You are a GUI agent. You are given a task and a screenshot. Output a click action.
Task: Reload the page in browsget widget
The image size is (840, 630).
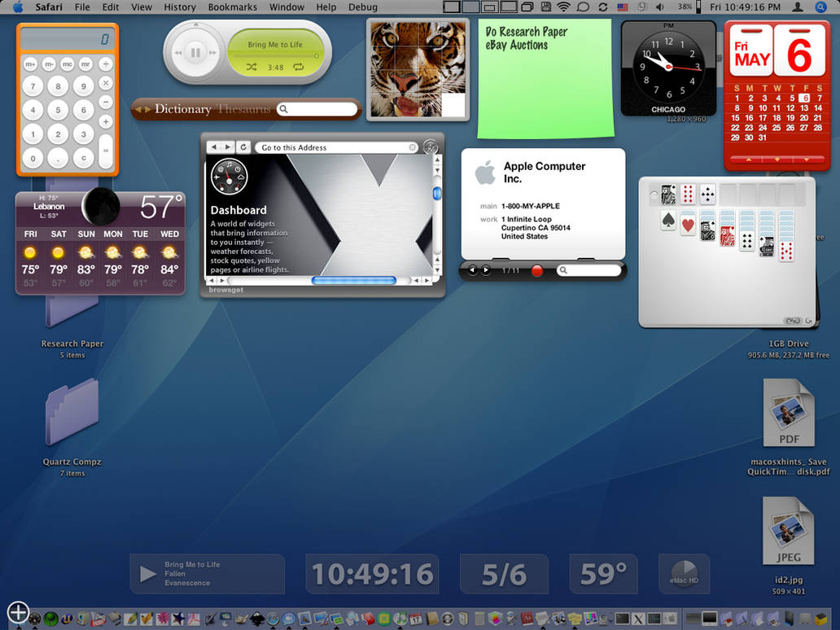click(x=243, y=147)
